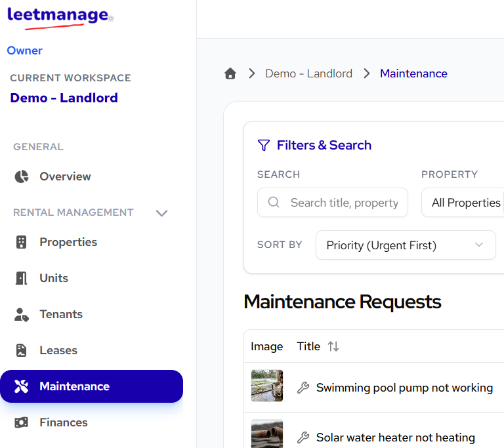
Task: Open the Units menu item
Action: [54, 278]
